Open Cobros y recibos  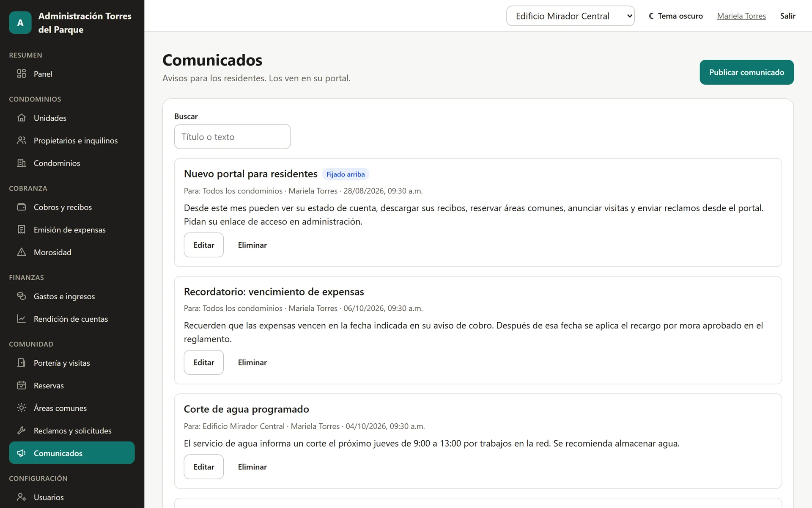pos(72,207)
